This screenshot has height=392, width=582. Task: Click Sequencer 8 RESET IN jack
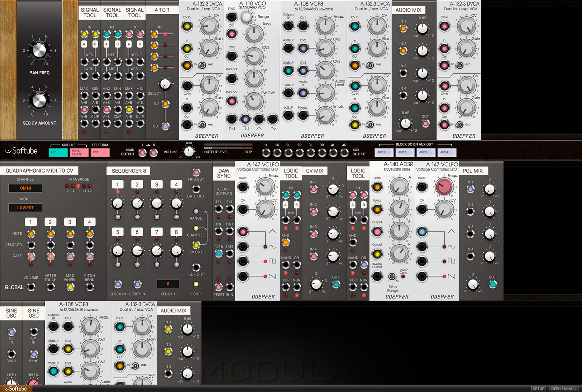pyautogui.click(x=137, y=284)
